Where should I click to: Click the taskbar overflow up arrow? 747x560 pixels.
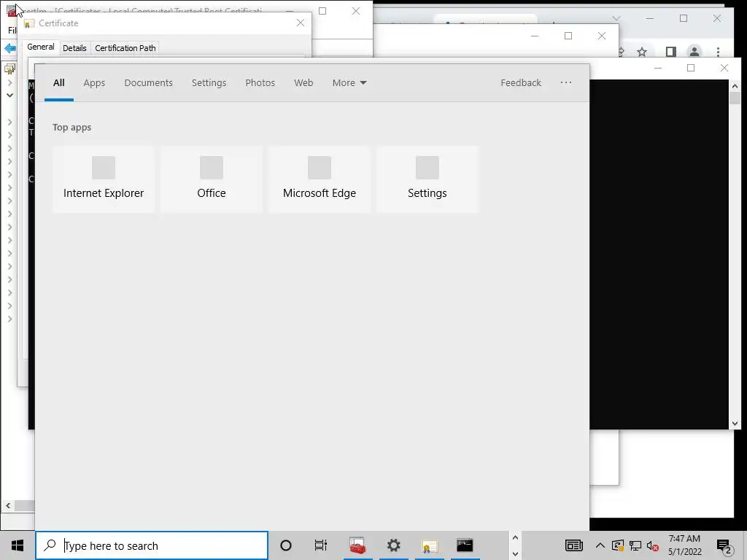(x=515, y=538)
